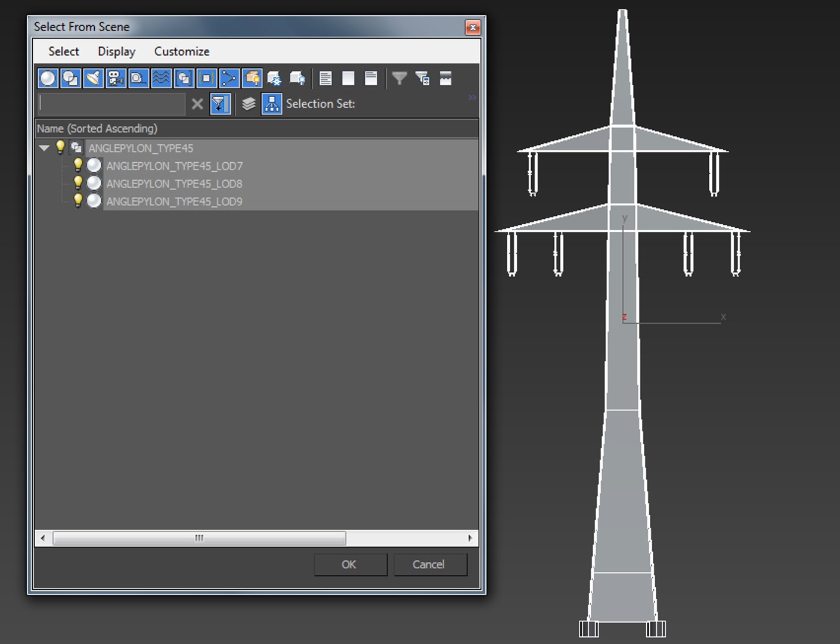This screenshot has height=644, width=840.
Task: Toggle the Display Space Warps wave icon
Action: [x=161, y=78]
